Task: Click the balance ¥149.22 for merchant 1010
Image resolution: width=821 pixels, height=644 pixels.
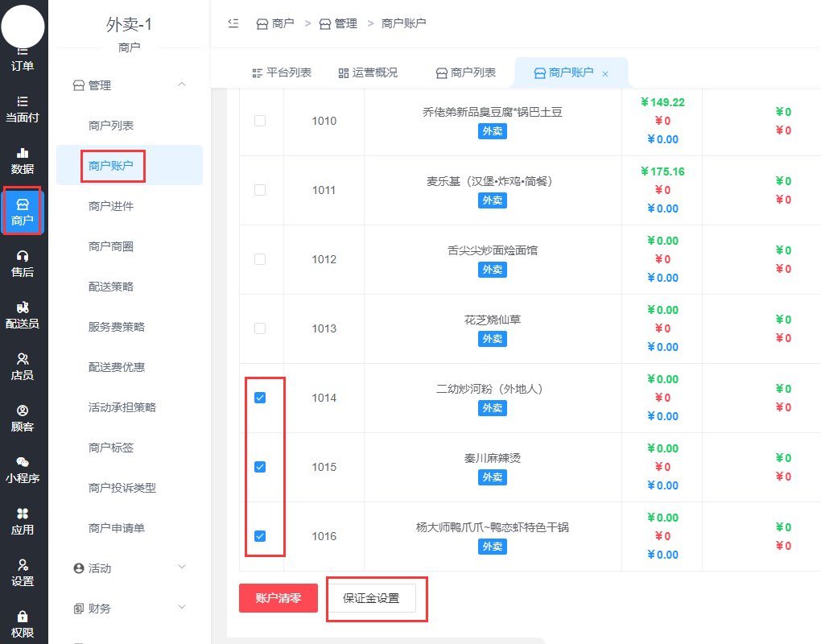Action: click(663, 102)
